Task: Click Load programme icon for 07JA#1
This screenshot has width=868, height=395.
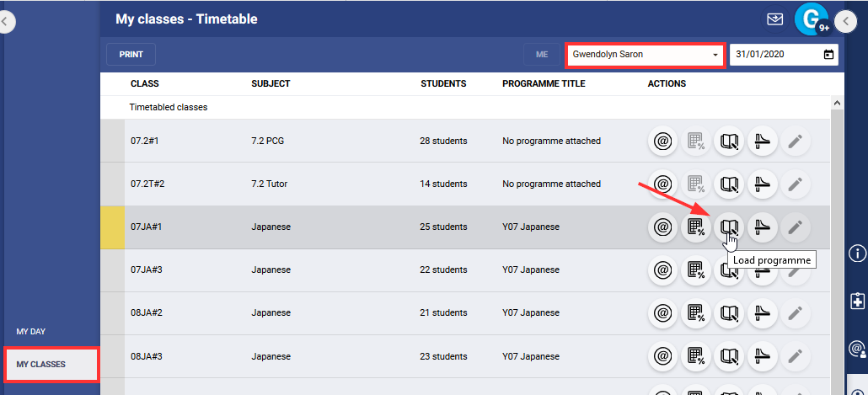Action: point(729,227)
